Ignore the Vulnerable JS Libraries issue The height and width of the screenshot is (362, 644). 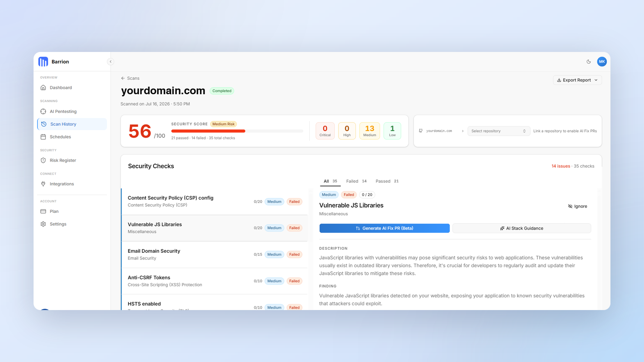[x=578, y=206]
